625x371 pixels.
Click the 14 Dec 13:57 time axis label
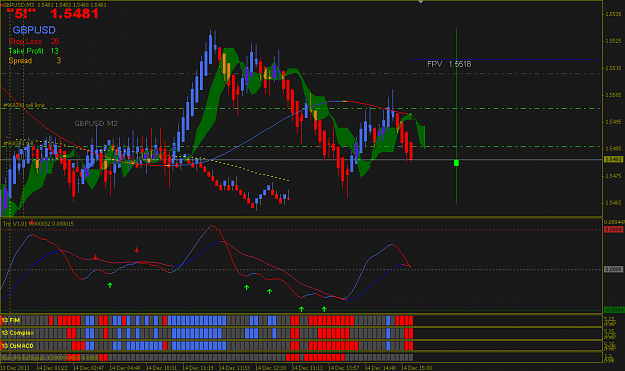click(344, 368)
